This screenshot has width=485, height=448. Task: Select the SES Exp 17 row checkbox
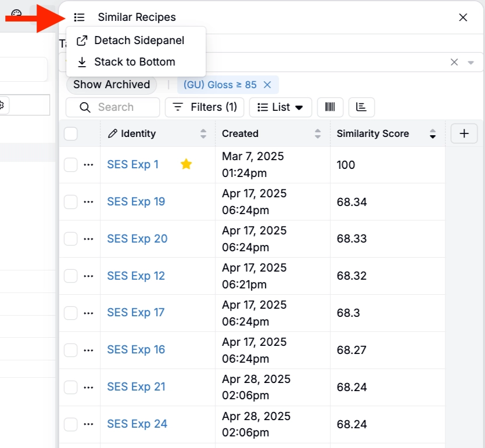click(71, 313)
